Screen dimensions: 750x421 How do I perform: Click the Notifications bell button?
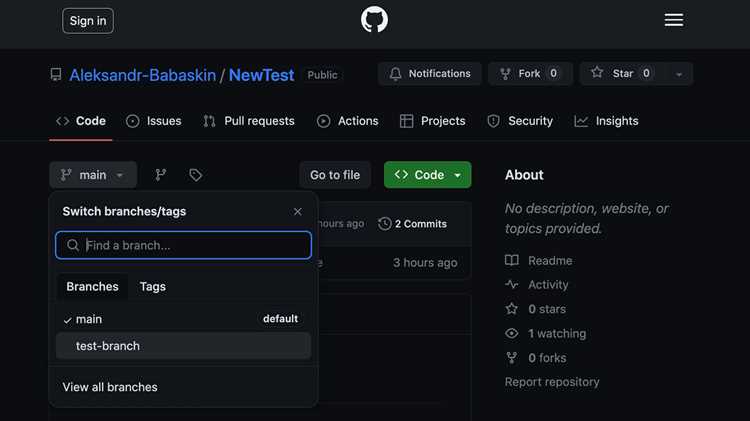(x=430, y=74)
